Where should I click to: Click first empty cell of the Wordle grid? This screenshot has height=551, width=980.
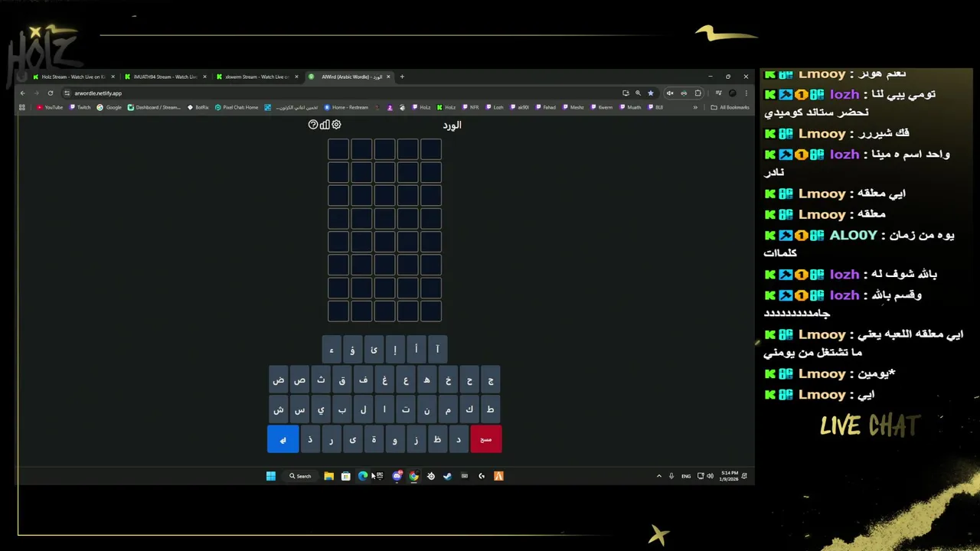coord(338,149)
